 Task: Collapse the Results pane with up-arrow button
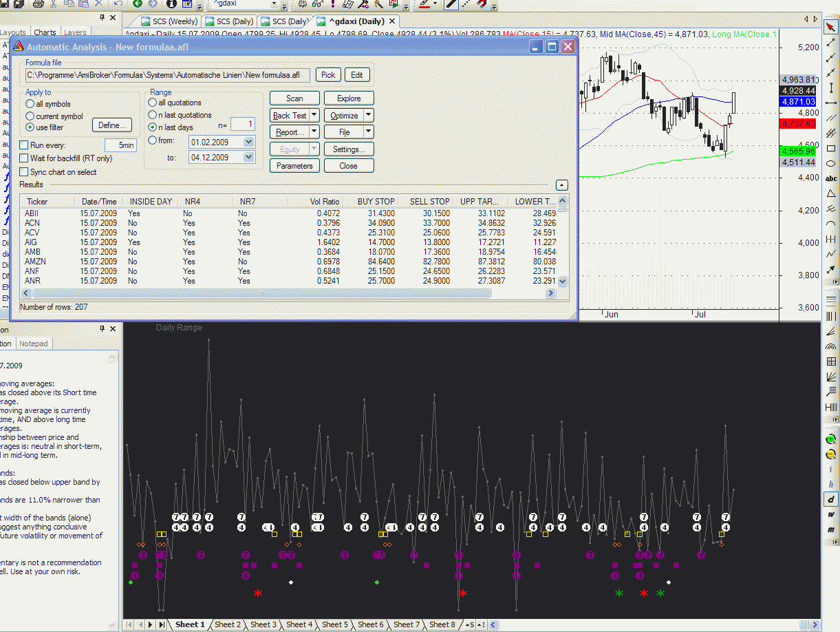point(562,185)
